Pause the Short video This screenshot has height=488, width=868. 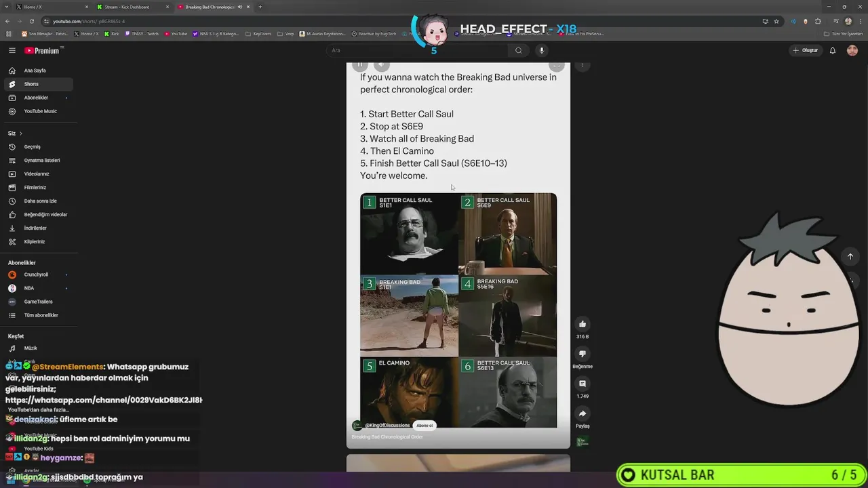pyautogui.click(x=360, y=65)
